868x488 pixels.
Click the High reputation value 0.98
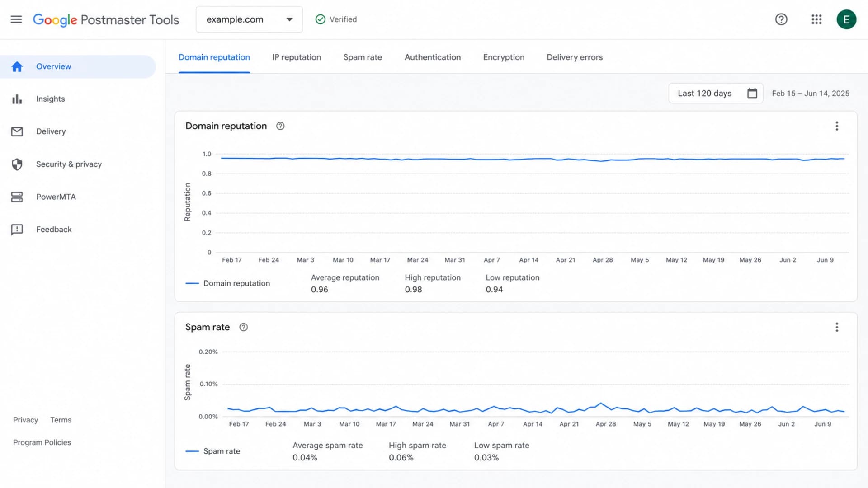413,290
